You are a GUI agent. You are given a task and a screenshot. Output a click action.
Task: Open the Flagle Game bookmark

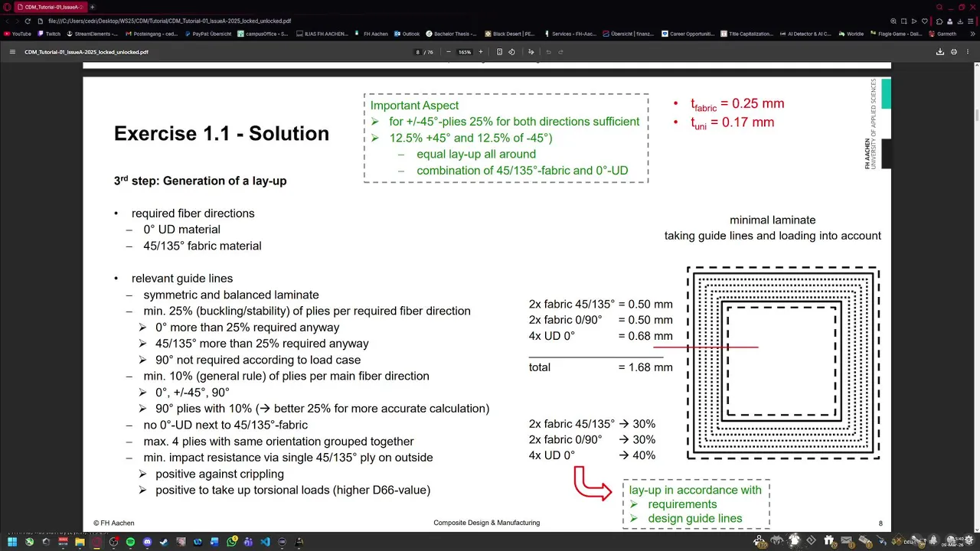pyautogui.click(x=897, y=34)
